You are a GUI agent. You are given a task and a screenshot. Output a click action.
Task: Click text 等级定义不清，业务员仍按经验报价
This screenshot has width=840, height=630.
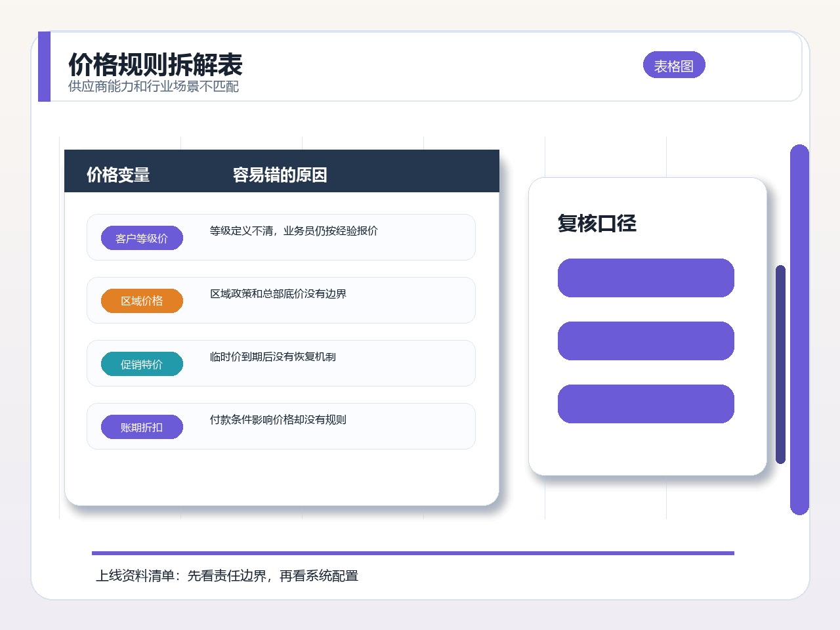pyautogui.click(x=294, y=231)
